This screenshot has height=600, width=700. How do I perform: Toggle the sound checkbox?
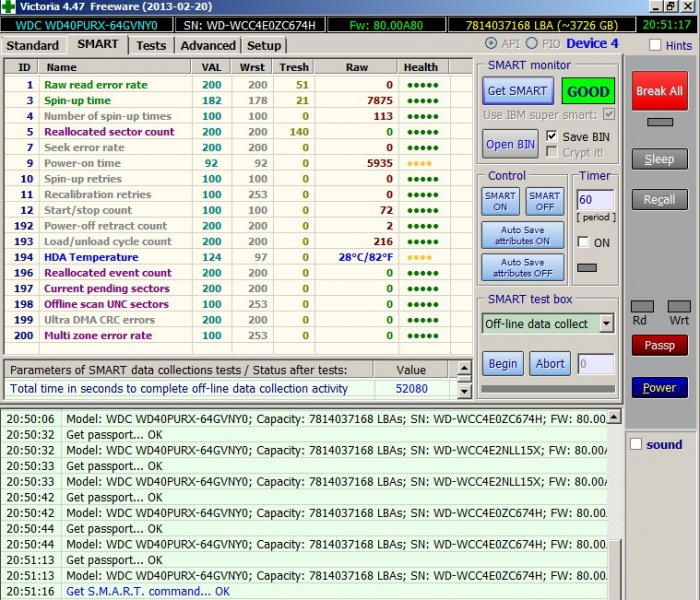pyautogui.click(x=636, y=444)
